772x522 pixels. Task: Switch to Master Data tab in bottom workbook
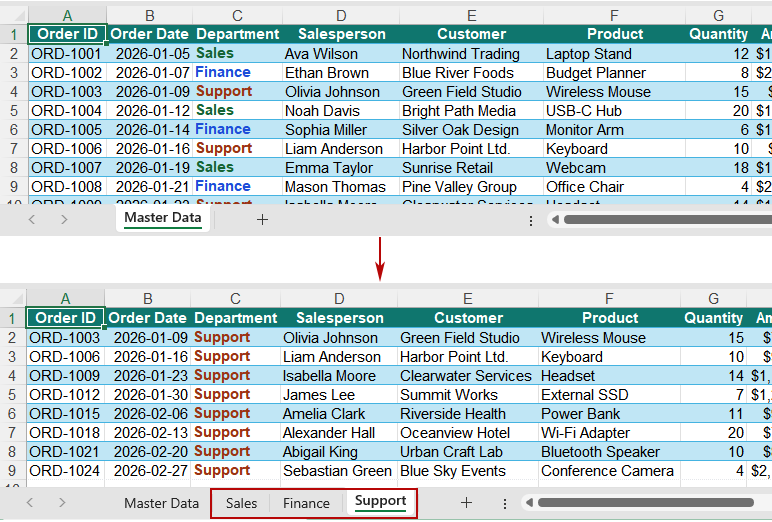click(x=161, y=503)
